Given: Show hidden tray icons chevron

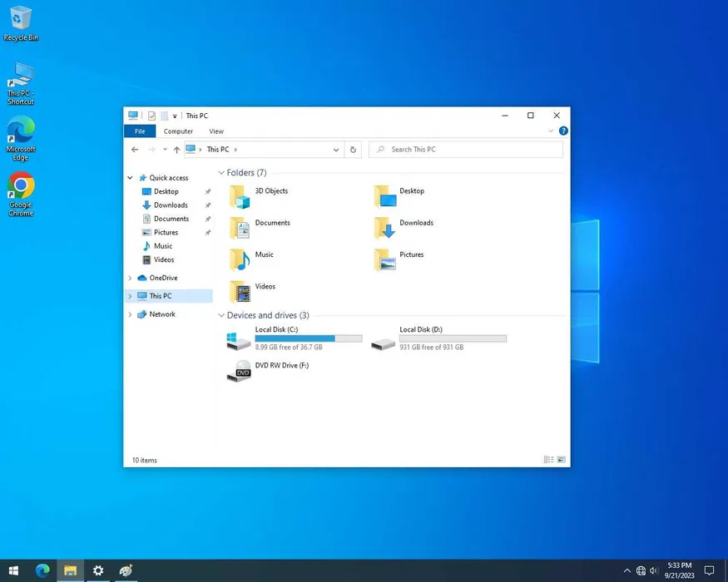Looking at the screenshot, I should tap(627, 570).
